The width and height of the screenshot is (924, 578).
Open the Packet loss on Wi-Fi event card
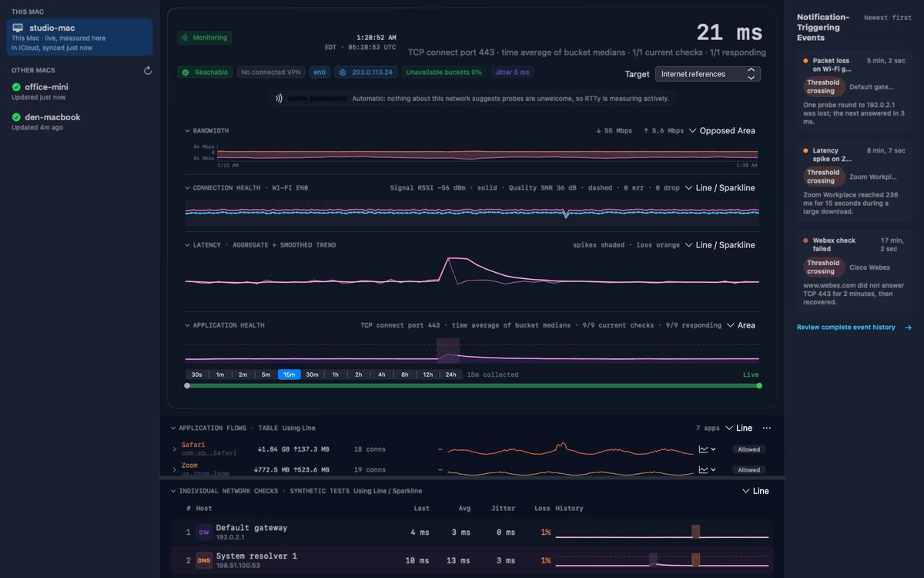tap(854, 92)
